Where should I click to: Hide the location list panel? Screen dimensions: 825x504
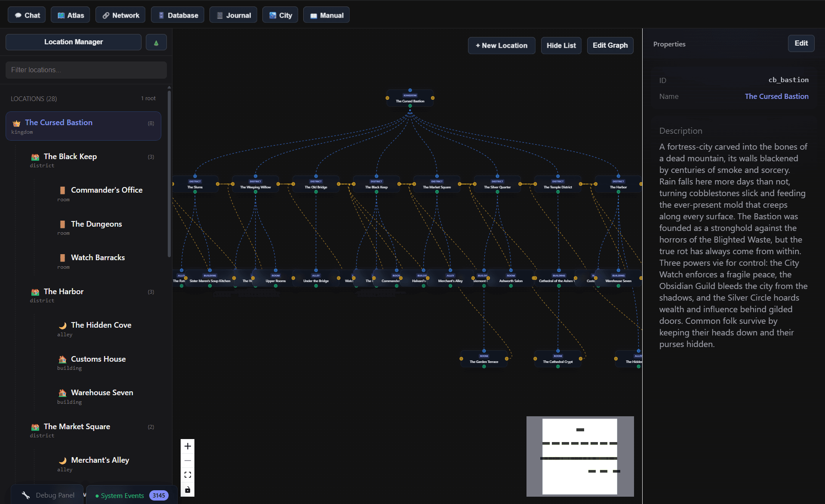click(x=561, y=45)
